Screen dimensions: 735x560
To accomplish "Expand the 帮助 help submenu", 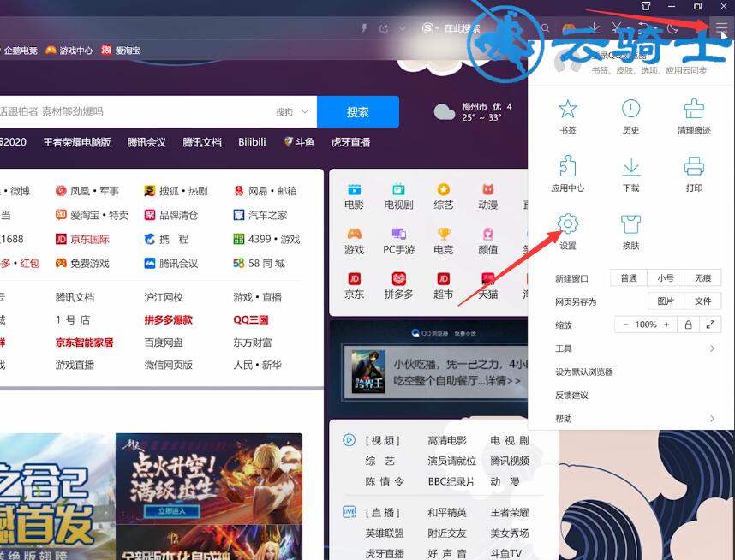I will [636, 419].
